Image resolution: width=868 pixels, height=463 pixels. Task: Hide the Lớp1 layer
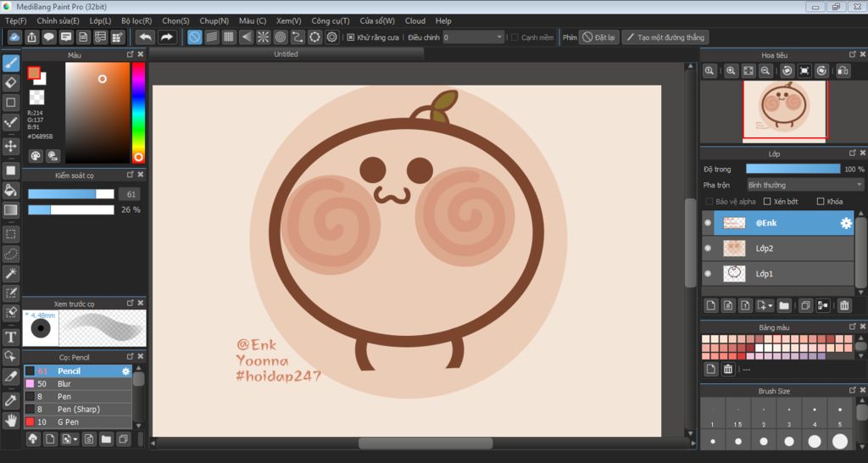[x=708, y=274]
